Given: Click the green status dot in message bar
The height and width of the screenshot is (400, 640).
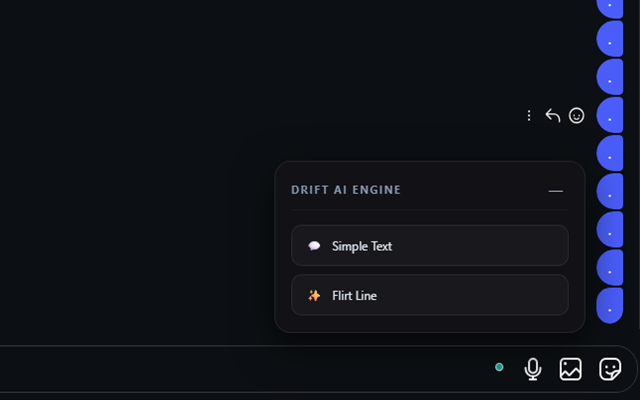Looking at the screenshot, I should (499, 367).
